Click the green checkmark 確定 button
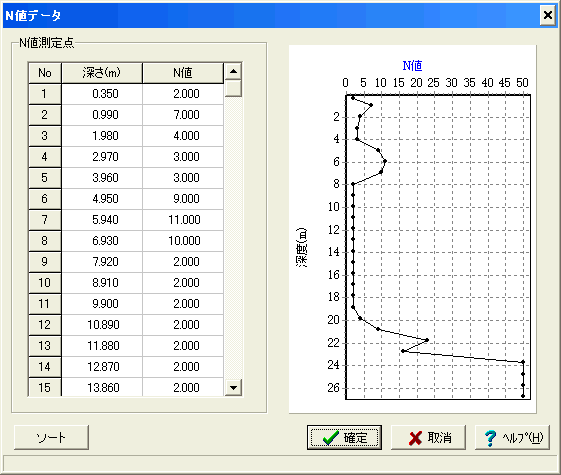This screenshot has height=475, width=561. tap(344, 437)
